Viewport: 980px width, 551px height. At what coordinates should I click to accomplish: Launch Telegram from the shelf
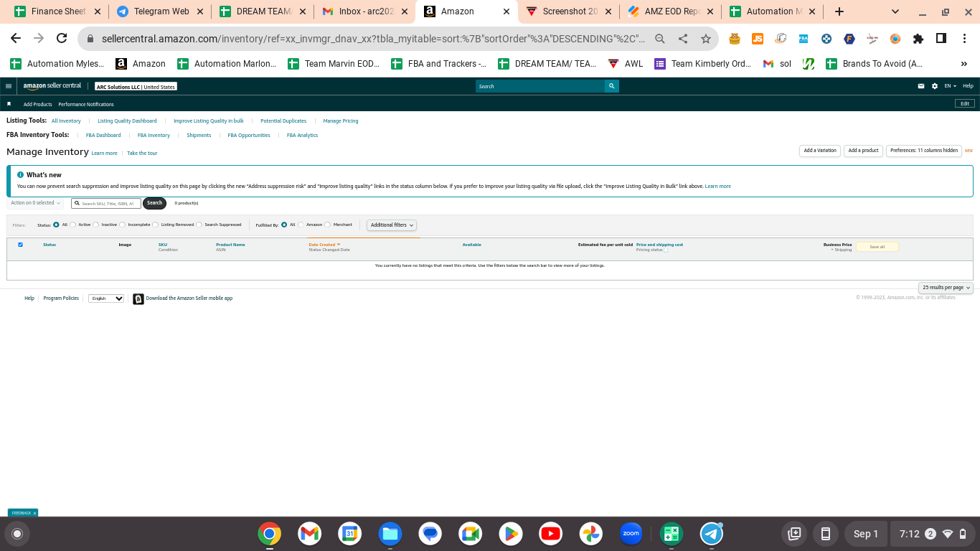(712, 534)
